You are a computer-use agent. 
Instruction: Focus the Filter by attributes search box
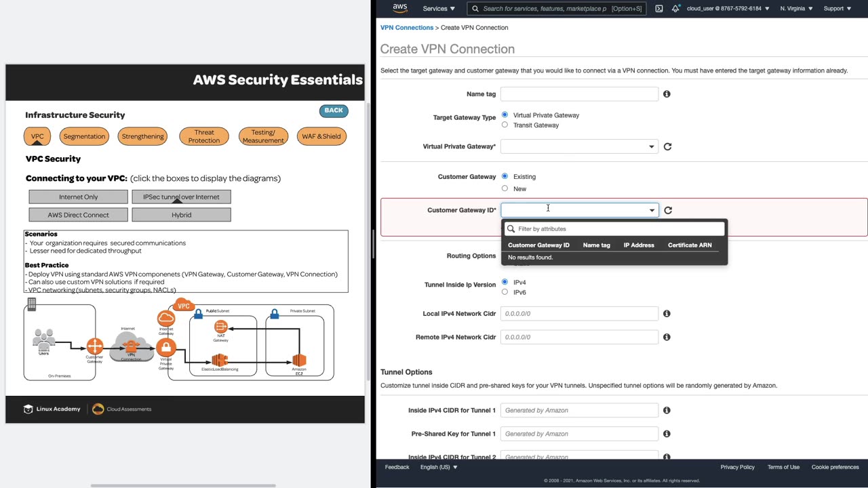tap(614, 229)
